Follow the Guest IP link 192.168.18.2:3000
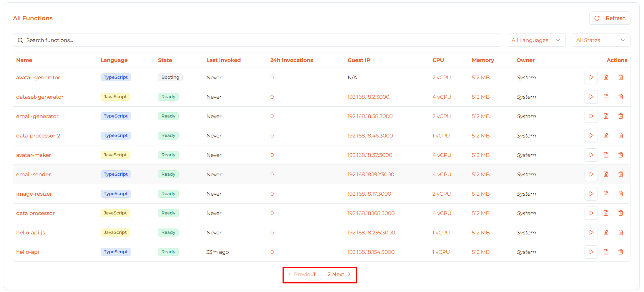Image resolution: width=644 pixels, height=292 pixels. (368, 97)
